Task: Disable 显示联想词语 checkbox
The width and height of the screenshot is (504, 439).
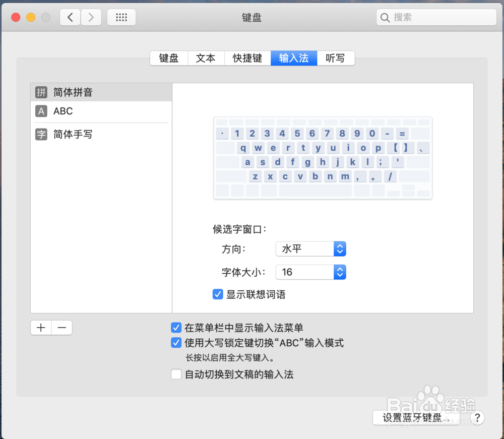Action: (217, 294)
